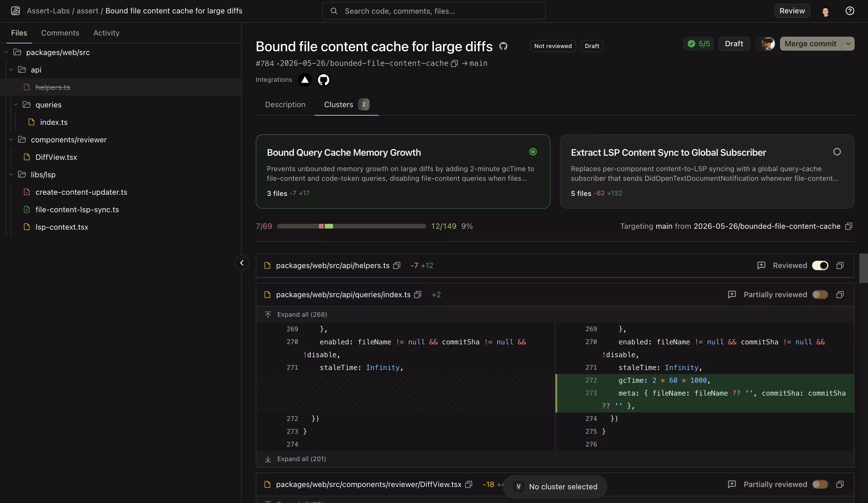Click copy icon at right of helpers.ts header
868x503 pixels.
840,265
